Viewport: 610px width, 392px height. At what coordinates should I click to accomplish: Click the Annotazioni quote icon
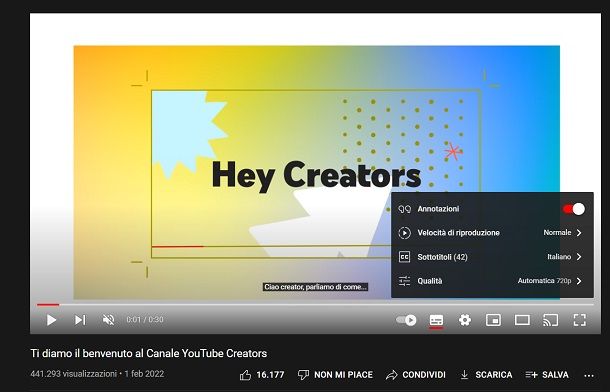coord(405,209)
